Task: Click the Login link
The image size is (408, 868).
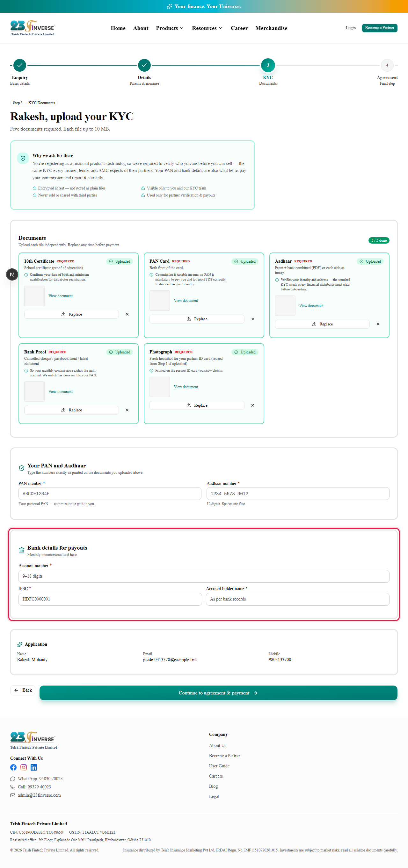Action: coord(351,28)
